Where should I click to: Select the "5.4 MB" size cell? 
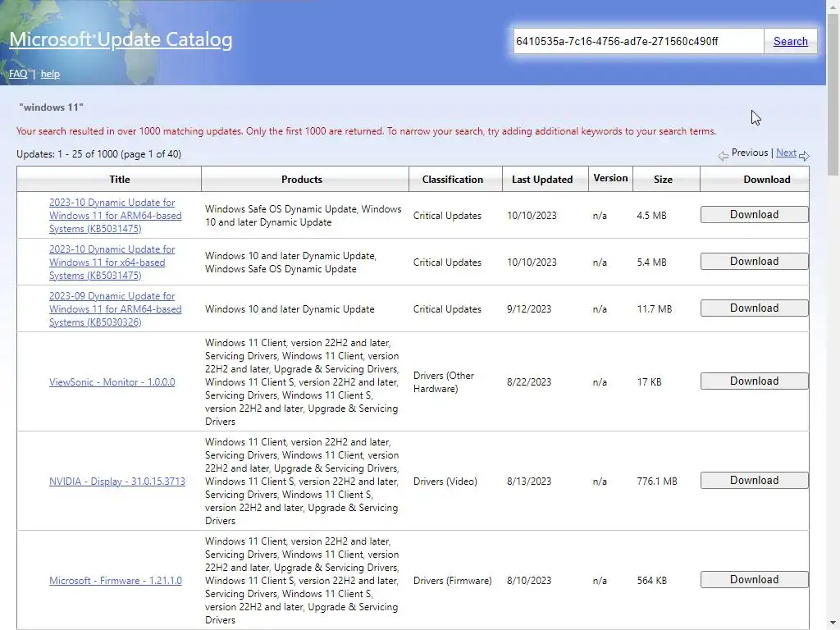click(x=651, y=262)
